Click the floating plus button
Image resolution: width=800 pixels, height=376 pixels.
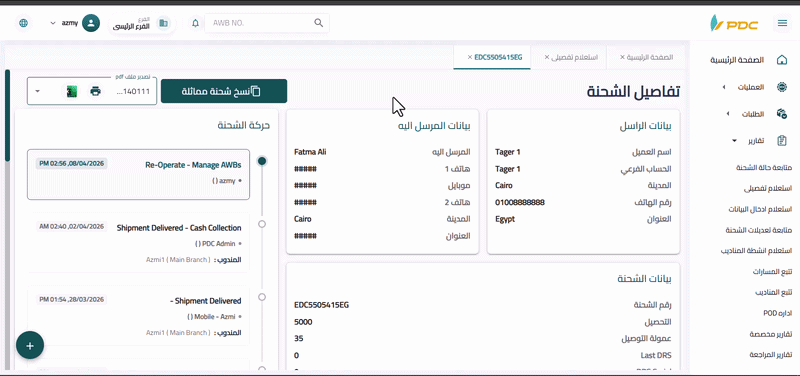point(30,345)
